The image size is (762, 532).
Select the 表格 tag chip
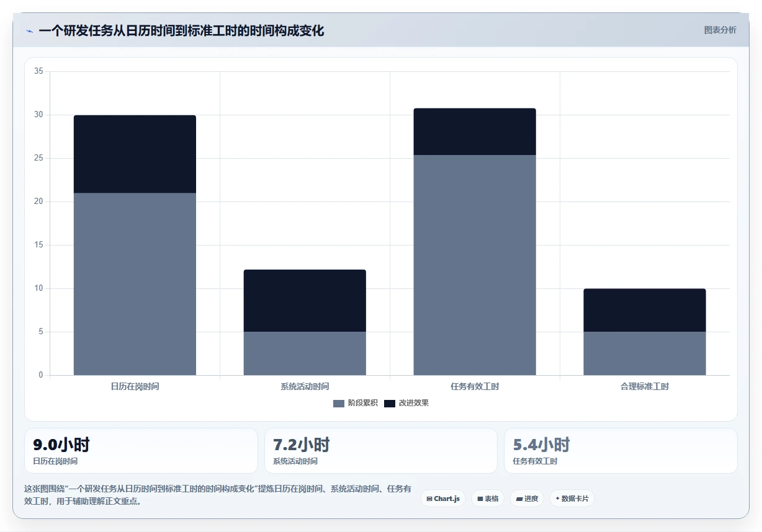coord(488,499)
